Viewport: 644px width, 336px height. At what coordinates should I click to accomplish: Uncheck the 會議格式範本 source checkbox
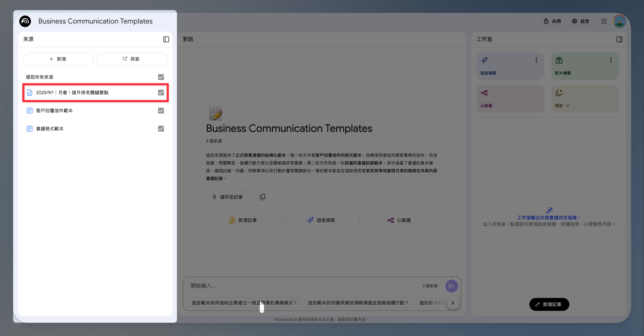click(161, 129)
